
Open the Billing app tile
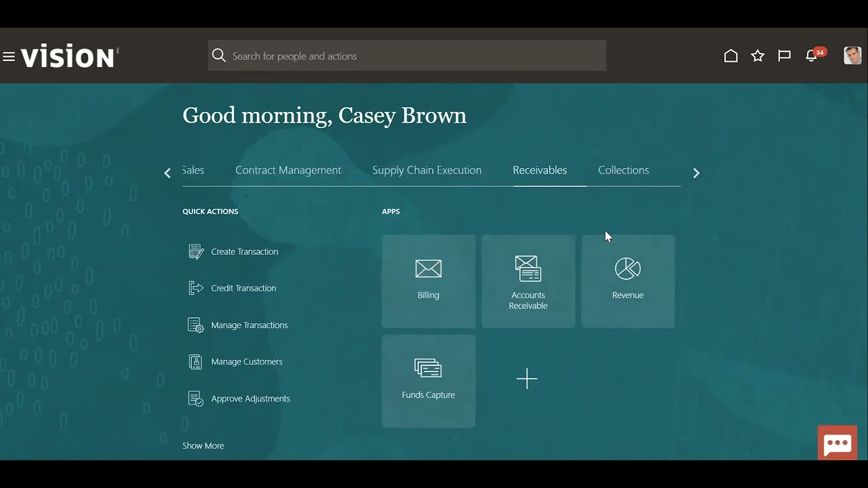pyautogui.click(x=429, y=281)
